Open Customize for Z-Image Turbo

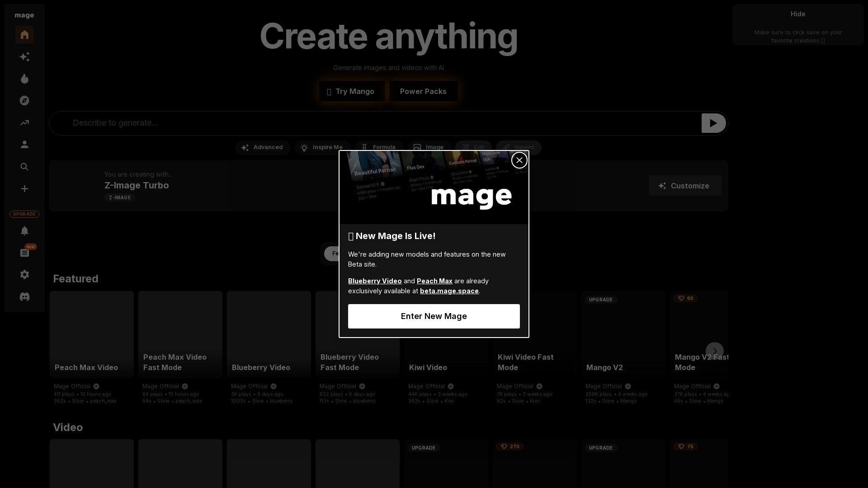click(684, 186)
